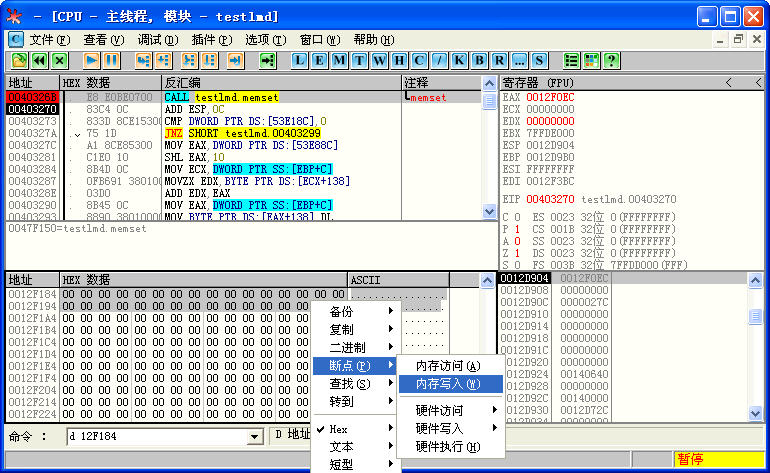Open Windows list with W button
The height and width of the screenshot is (473, 770).
click(x=380, y=60)
